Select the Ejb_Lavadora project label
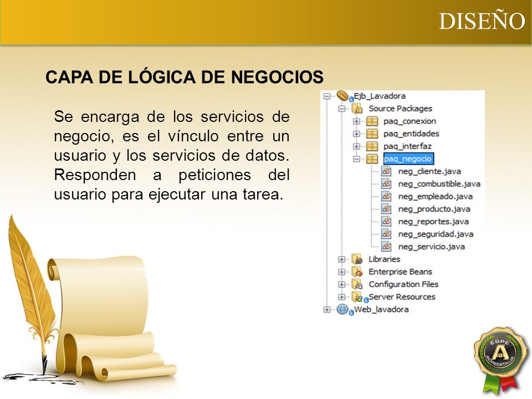Viewport: 532px width, 399px height. pyautogui.click(x=380, y=96)
